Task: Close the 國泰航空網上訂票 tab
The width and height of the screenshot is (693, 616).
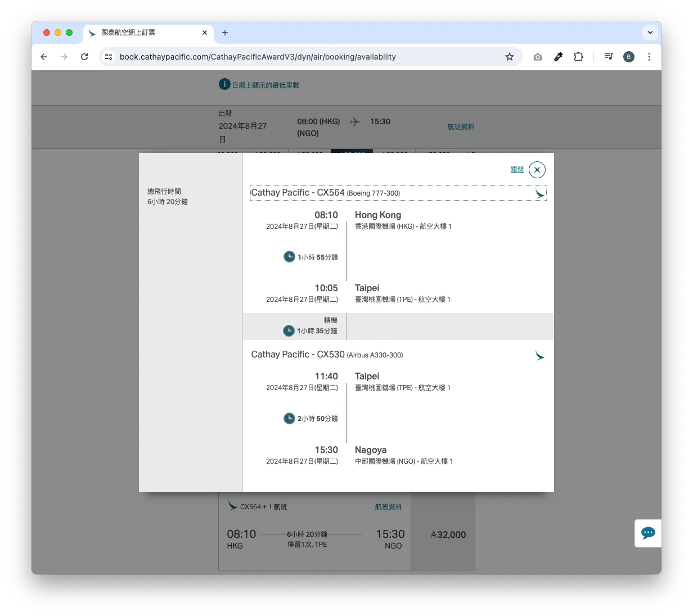Action: (x=205, y=33)
